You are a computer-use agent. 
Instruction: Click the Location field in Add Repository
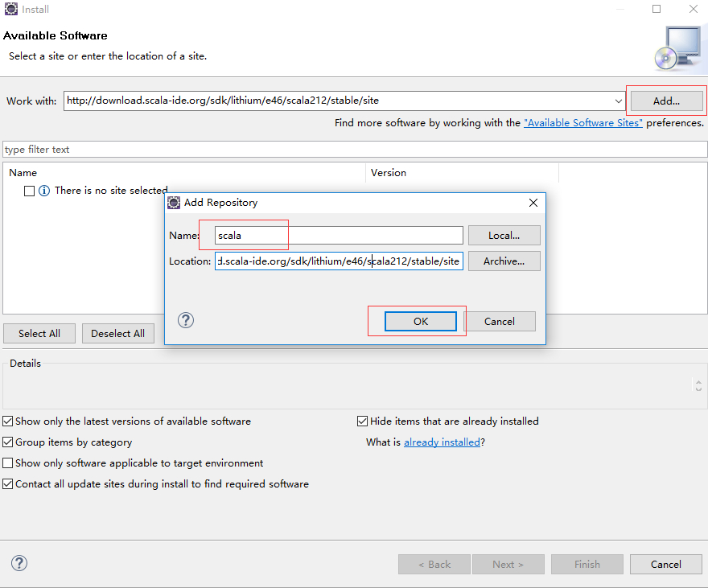(339, 261)
